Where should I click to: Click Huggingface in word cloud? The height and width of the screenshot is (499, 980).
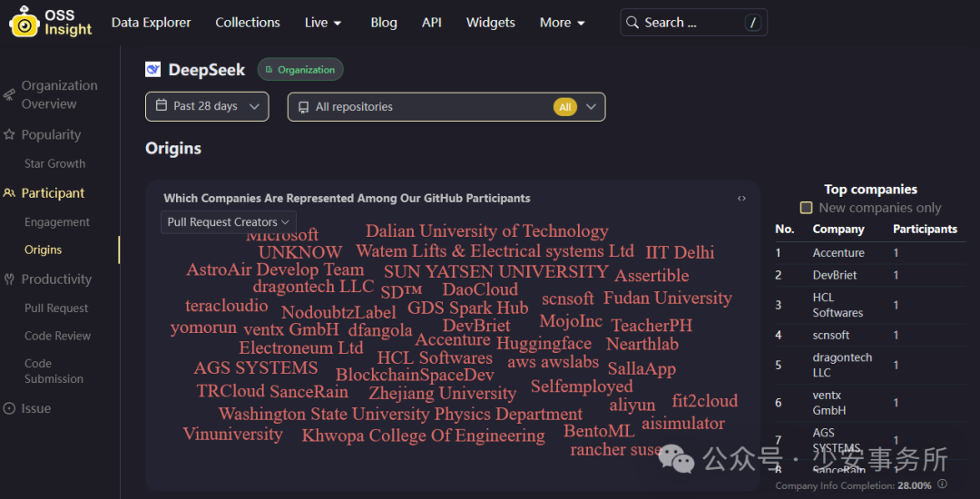[x=544, y=344]
